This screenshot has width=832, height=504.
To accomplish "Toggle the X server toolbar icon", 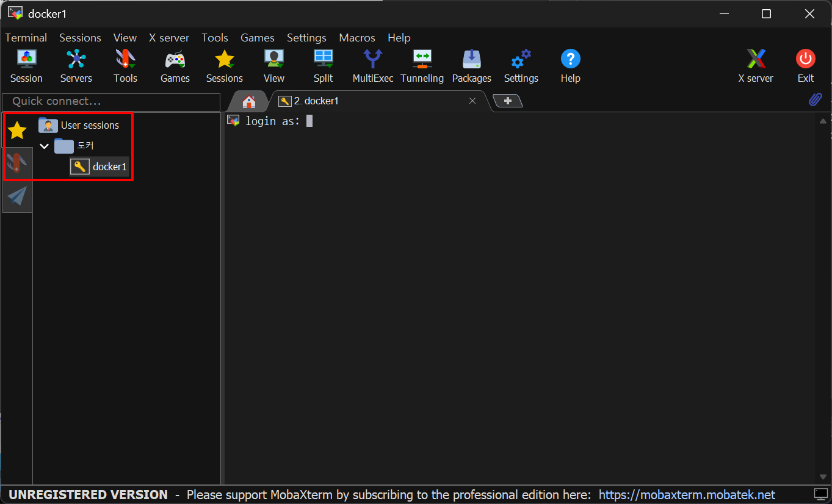I will 756,66.
